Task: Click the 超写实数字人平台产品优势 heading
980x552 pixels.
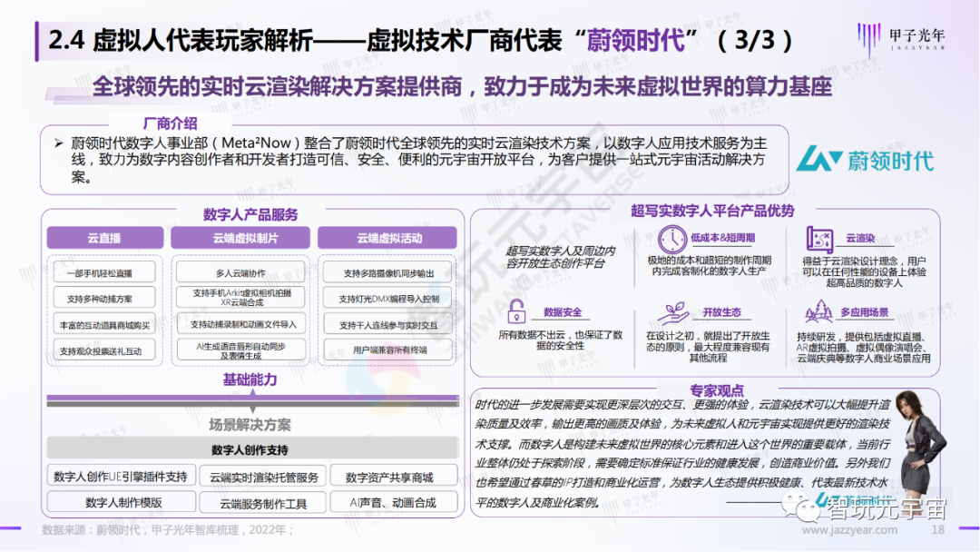Action: click(x=712, y=211)
